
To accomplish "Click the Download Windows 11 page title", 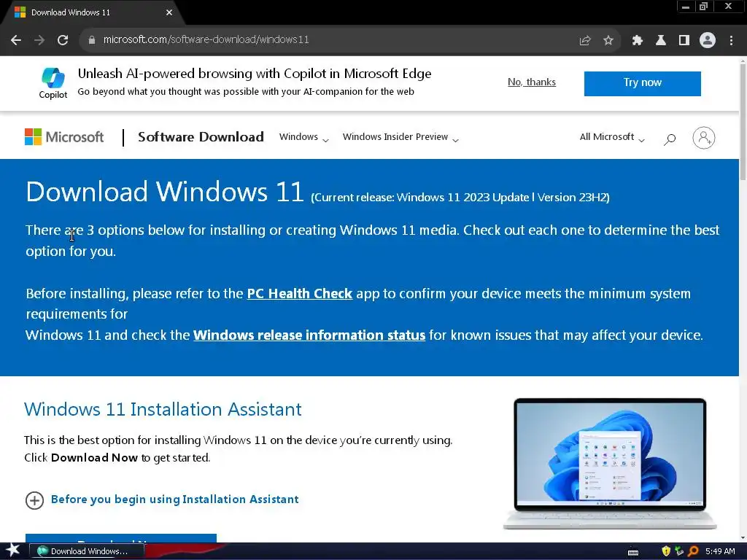I will click(x=164, y=192).
